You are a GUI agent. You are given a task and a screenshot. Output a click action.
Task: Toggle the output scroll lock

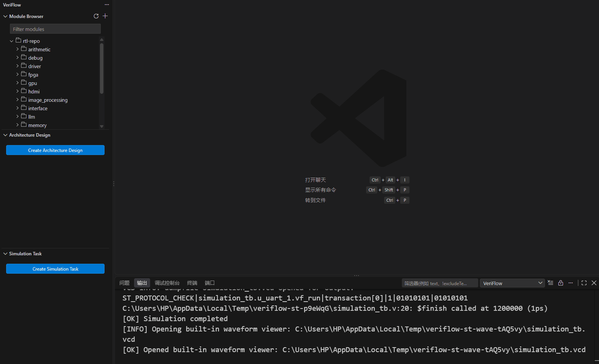pyautogui.click(x=561, y=283)
